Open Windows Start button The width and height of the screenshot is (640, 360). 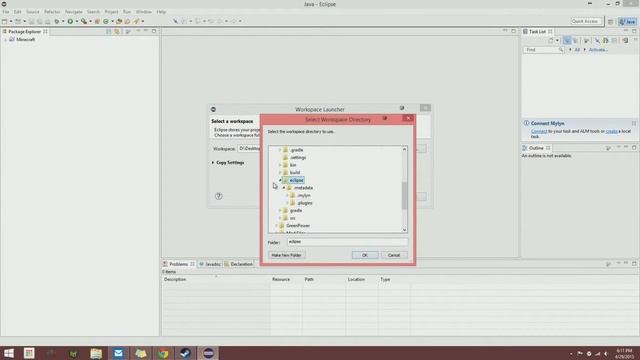tap(9, 353)
